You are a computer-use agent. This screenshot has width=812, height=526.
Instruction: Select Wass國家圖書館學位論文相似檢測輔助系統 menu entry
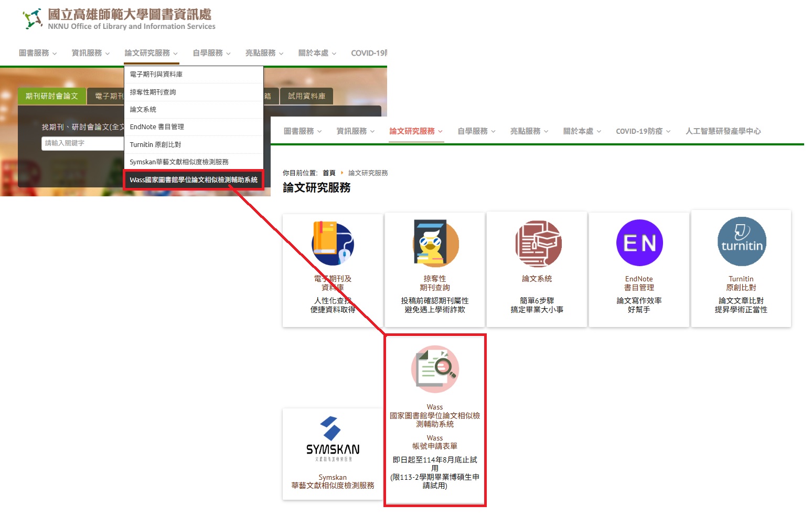[x=194, y=180]
